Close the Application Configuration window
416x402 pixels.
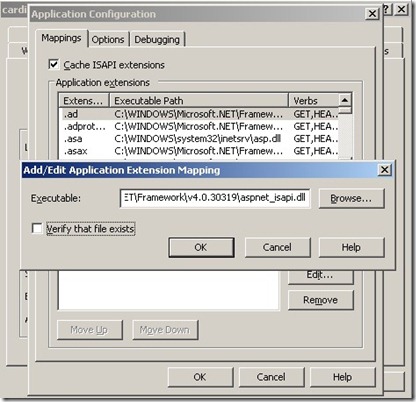click(x=372, y=14)
